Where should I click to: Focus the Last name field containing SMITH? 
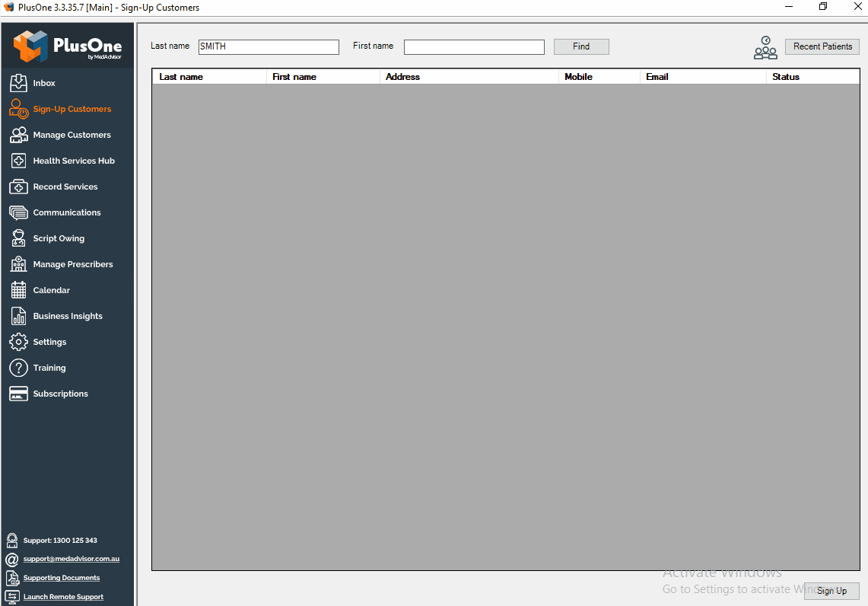pos(269,46)
